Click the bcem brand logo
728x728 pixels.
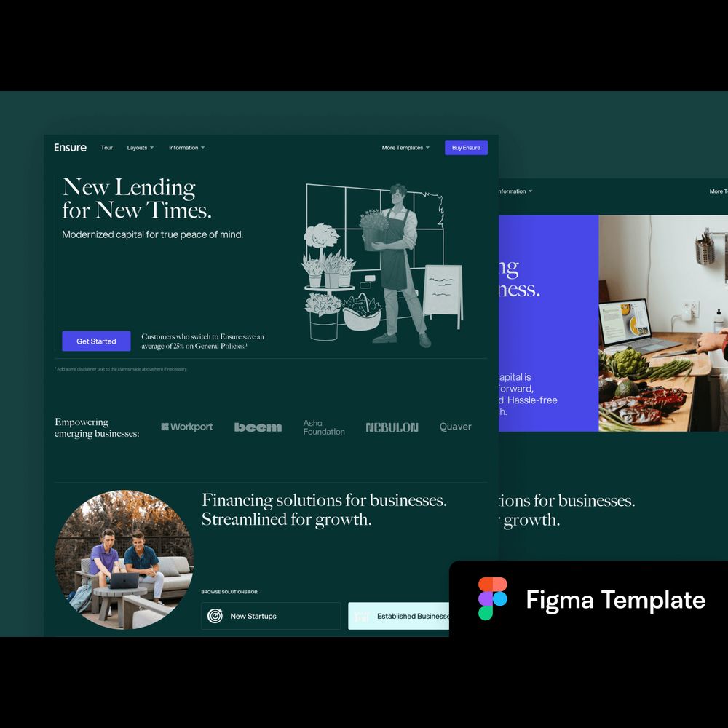tap(258, 427)
